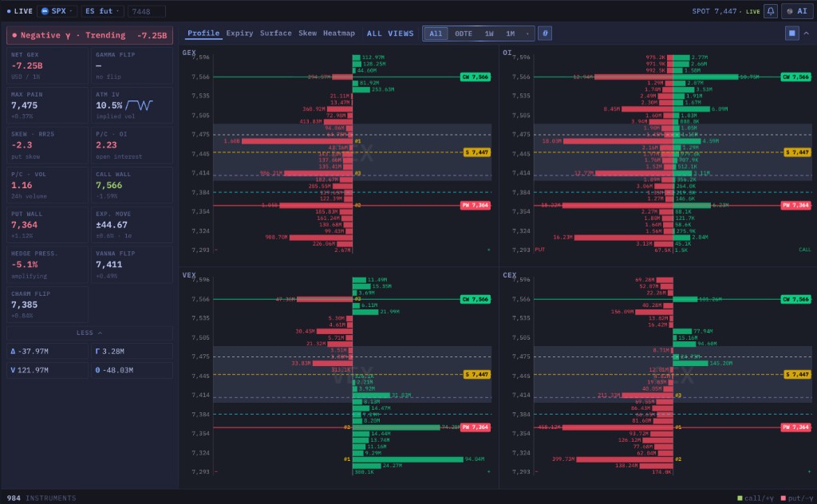Image resolution: width=817 pixels, height=504 pixels.
Task: Click the LIVE status dot at the top left
Action: point(9,11)
